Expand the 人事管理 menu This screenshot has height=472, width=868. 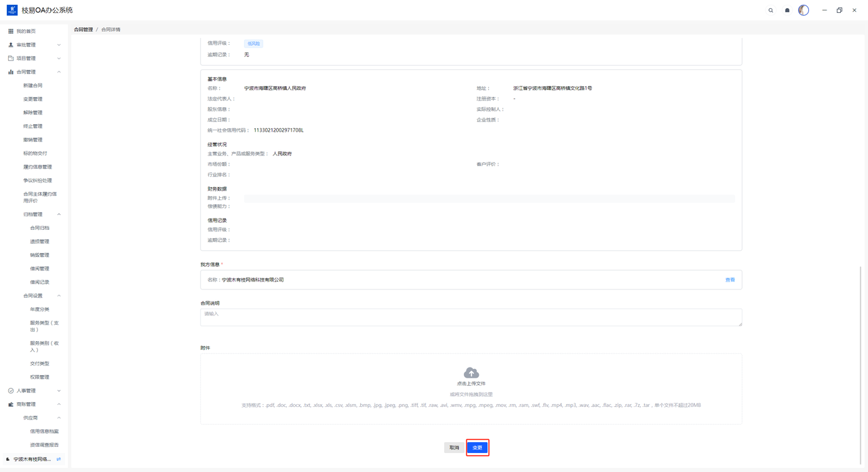click(34, 391)
